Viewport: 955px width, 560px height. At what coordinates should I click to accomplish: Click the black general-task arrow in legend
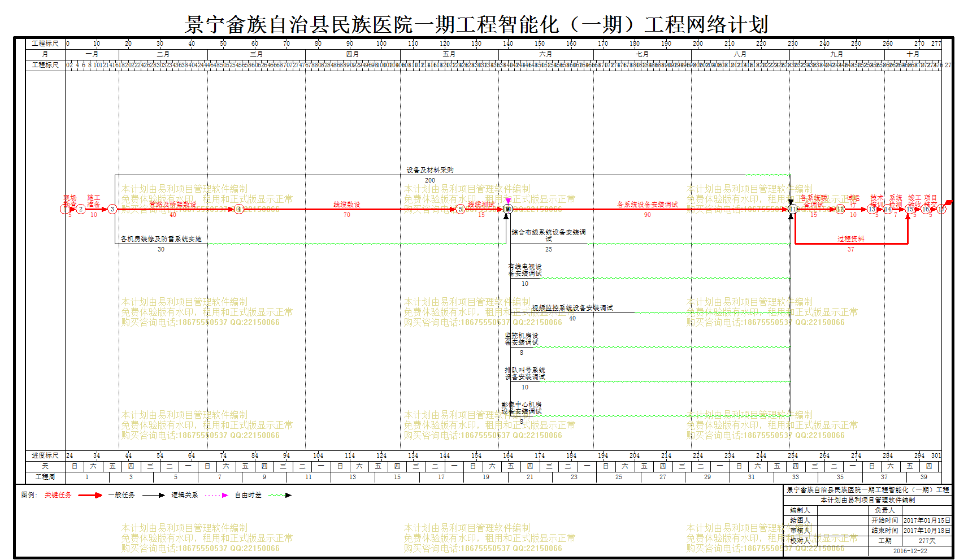(x=153, y=496)
